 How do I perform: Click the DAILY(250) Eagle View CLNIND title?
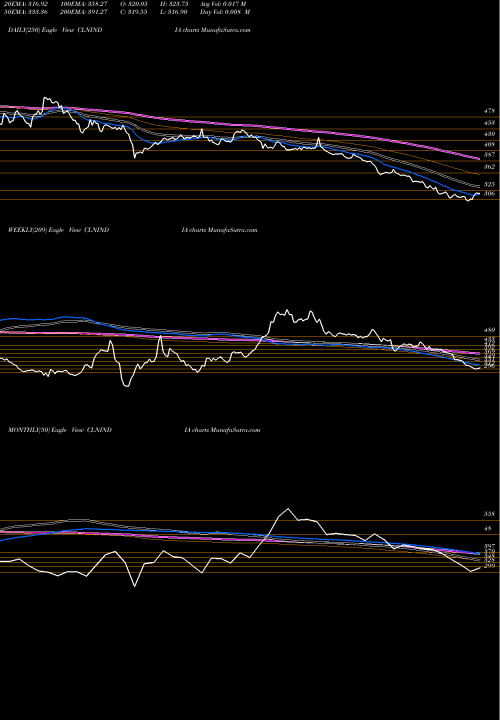pyautogui.click(x=55, y=30)
